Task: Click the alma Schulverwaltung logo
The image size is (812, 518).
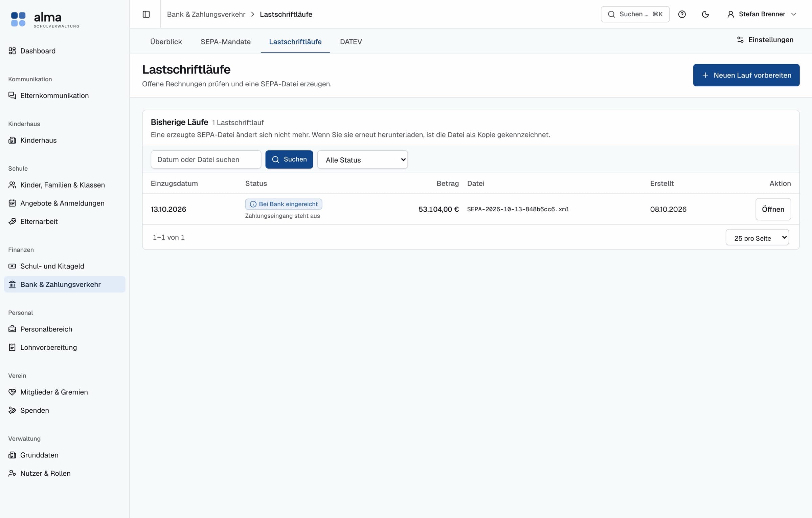Action: 45,19
